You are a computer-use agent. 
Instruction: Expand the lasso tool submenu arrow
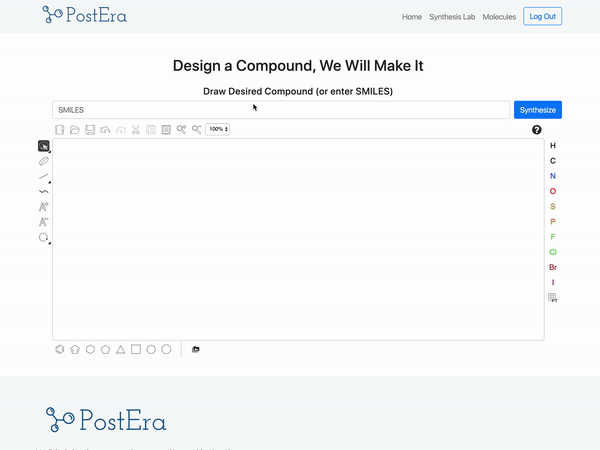pos(50,152)
